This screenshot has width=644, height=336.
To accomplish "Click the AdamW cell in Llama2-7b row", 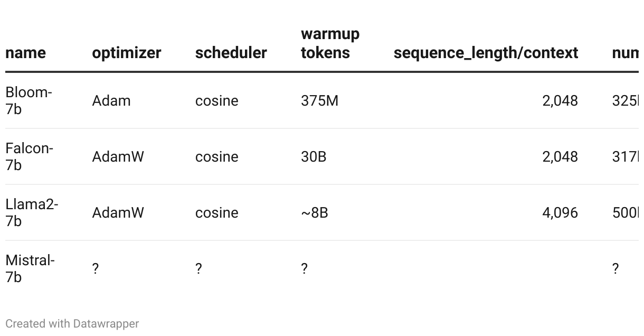I will pos(118,213).
